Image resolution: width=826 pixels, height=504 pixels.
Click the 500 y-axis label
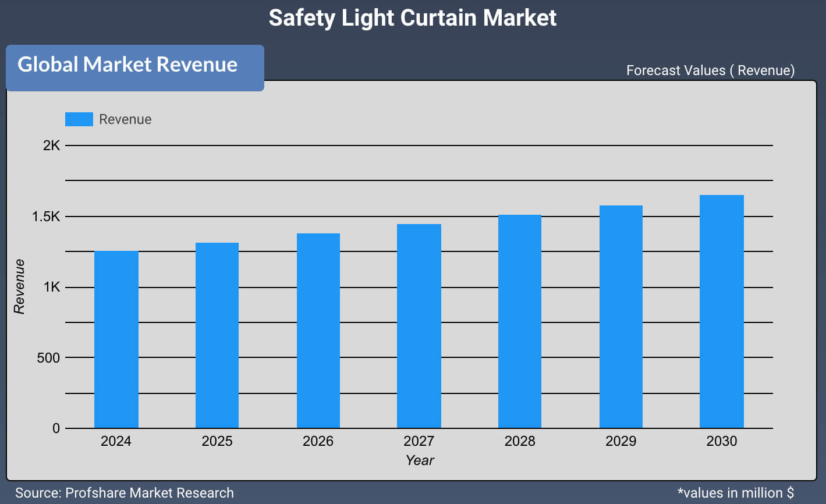tap(48, 358)
